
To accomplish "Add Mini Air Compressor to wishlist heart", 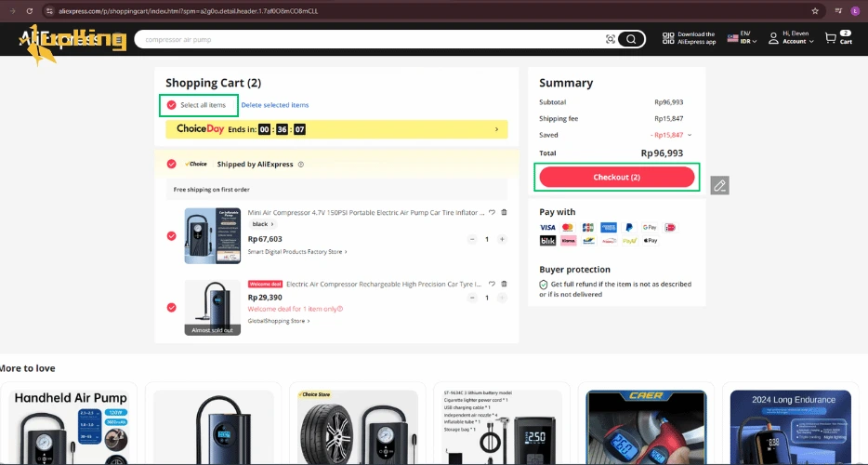I will pos(493,212).
